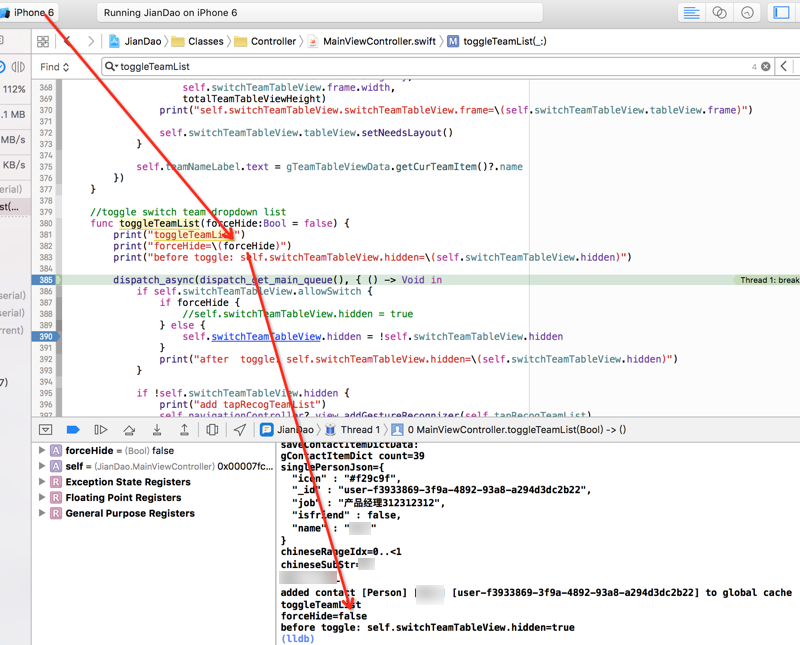Image resolution: width=800 pixels, height=645 pixels.
Task: Click the 112% CPU gauge value
Action: pos(14,89)
